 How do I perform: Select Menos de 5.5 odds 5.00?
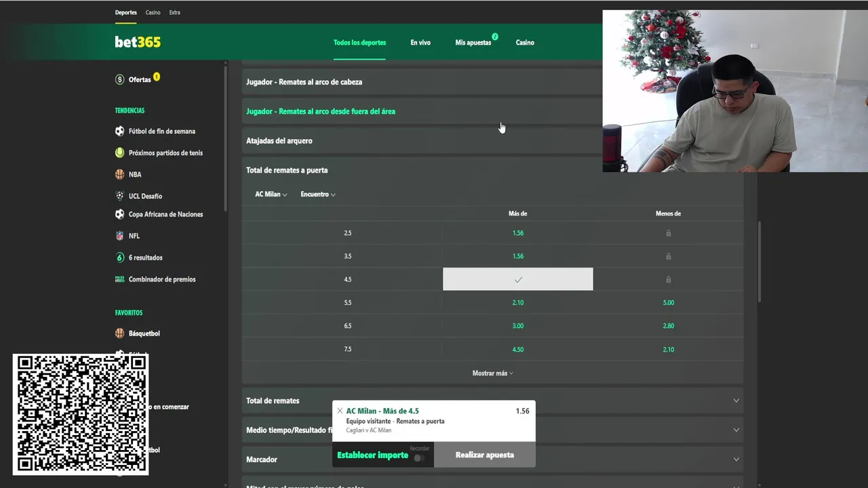coord(669,303)
